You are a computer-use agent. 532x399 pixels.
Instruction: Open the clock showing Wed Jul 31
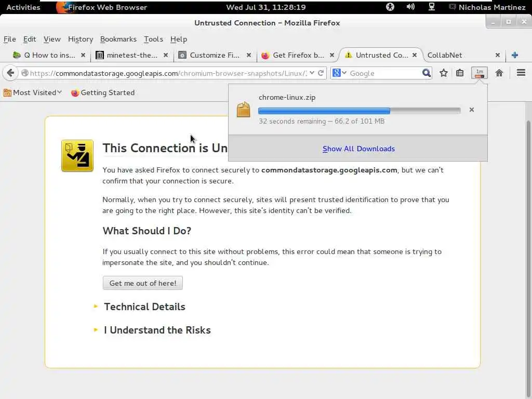coord(265,7)
